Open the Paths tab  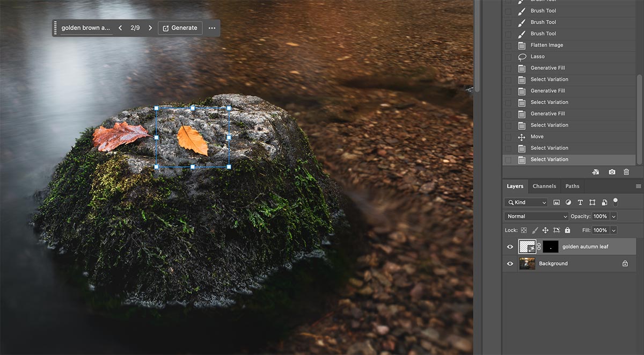572,186
